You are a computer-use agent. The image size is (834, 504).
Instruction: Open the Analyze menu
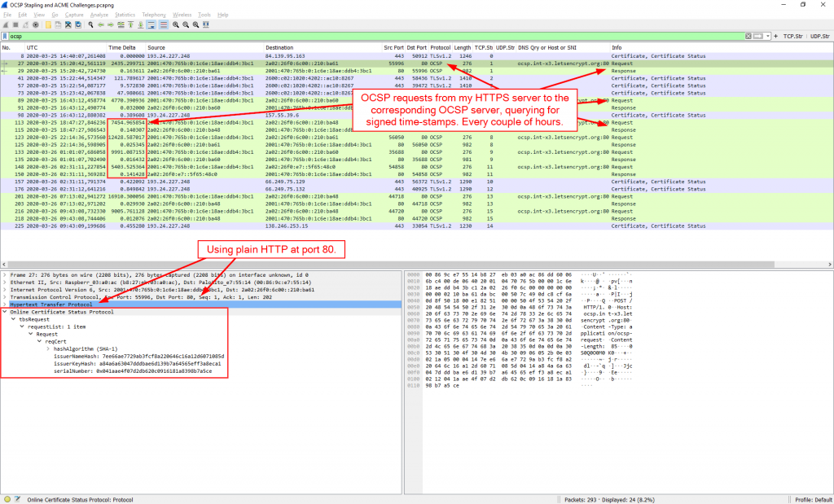99,15
